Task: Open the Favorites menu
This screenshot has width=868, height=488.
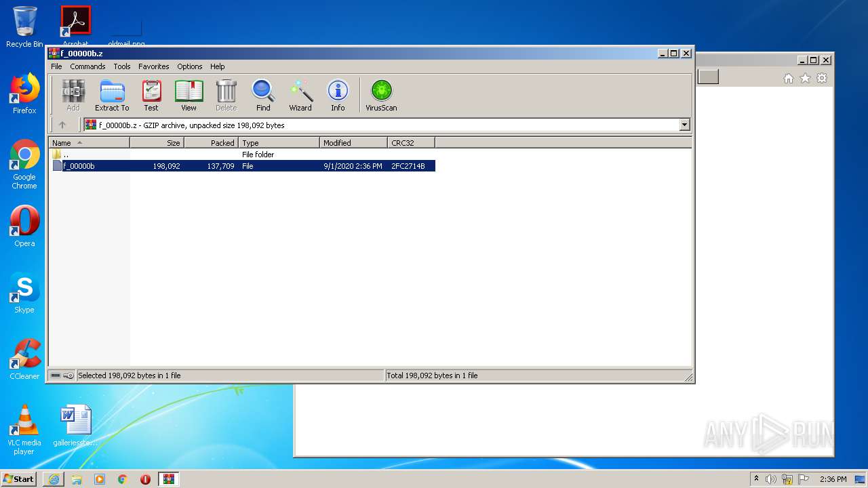Action: click(x=154, y=66)
